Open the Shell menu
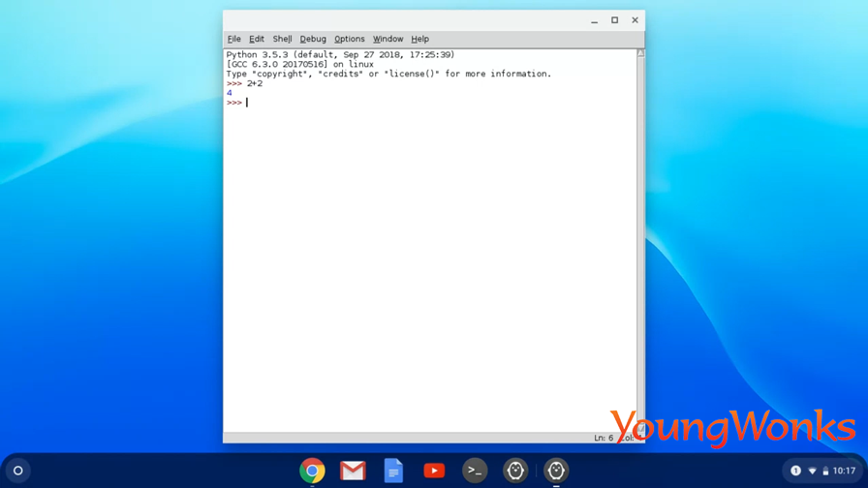This screenshot has width=868, height=488. coord(282,39)
